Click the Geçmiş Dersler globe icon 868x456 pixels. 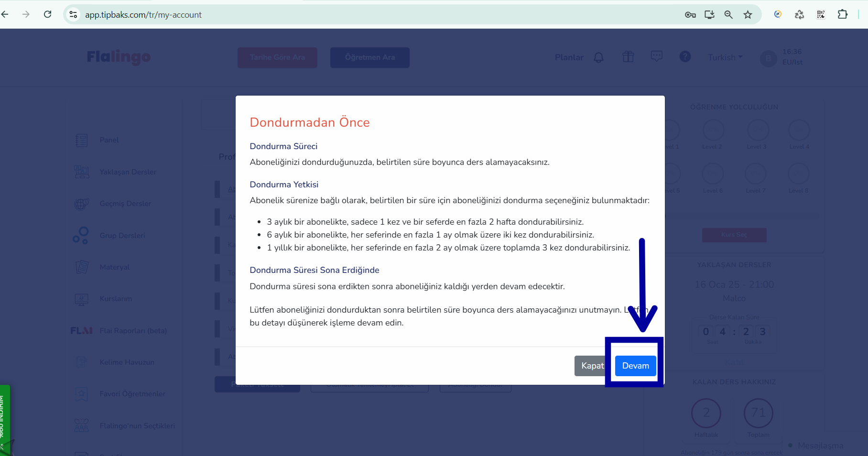[82, 204]
